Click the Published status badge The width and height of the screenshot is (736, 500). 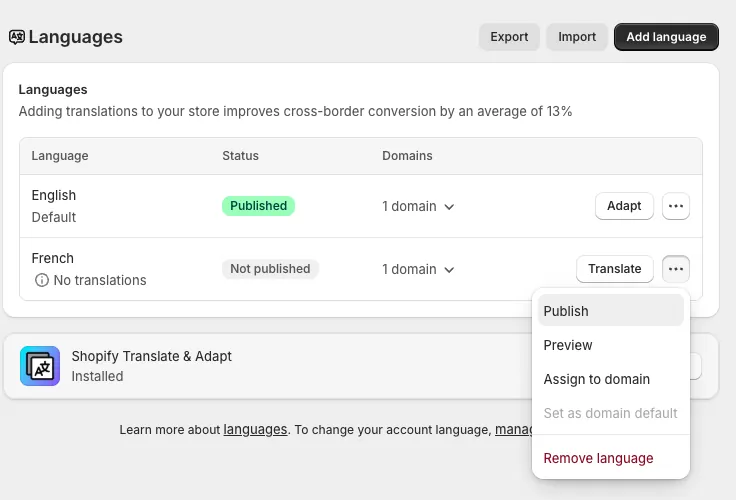(258, 206)
